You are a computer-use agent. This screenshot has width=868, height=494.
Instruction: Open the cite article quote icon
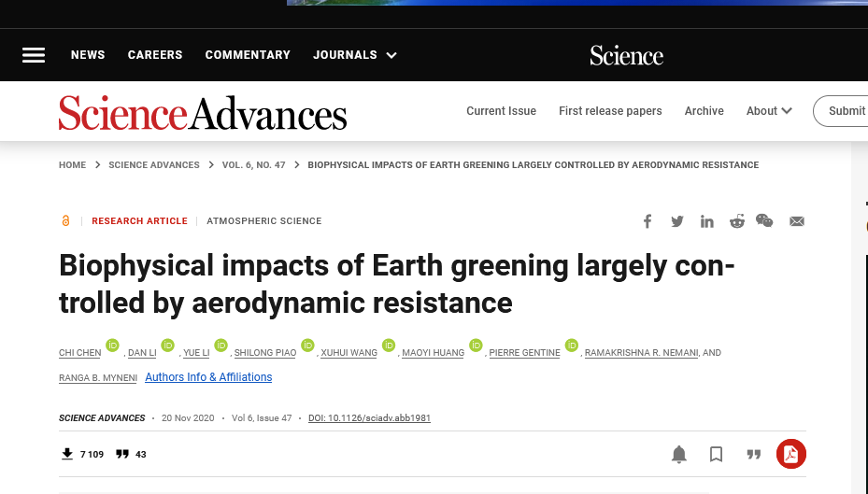point(753,455)
